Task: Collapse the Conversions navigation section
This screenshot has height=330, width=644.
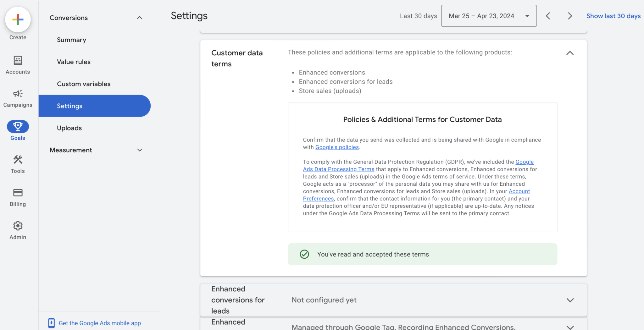Action: 139,18
